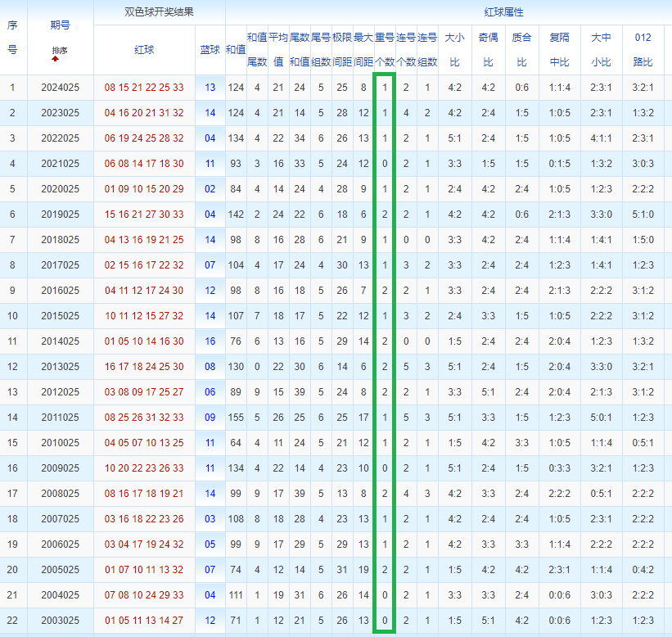Click the 双色球开奖结果 header
672x637 pixels.
pyautogui.click(x=160, y=13)
